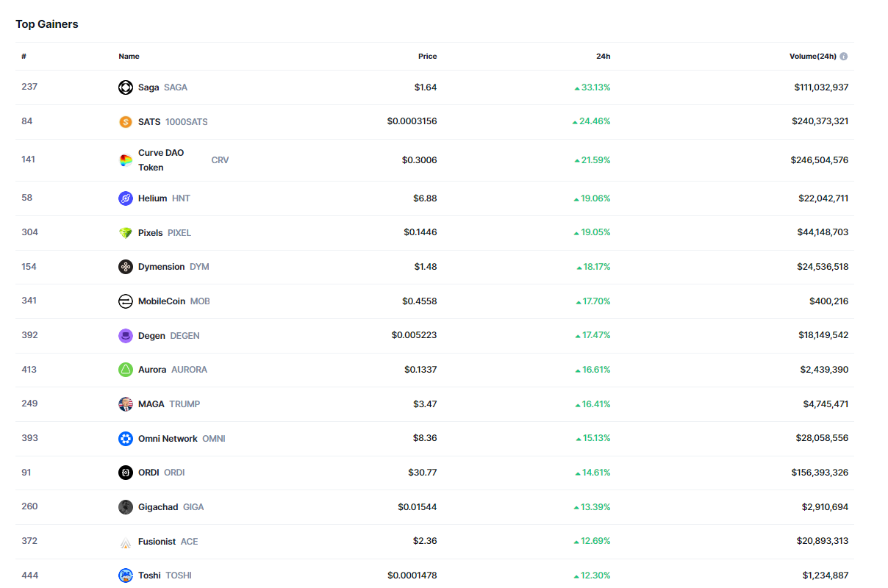Click the MobileCoin logo icon
This screenshot has height=588, width=888.
[x=126, y=301]
